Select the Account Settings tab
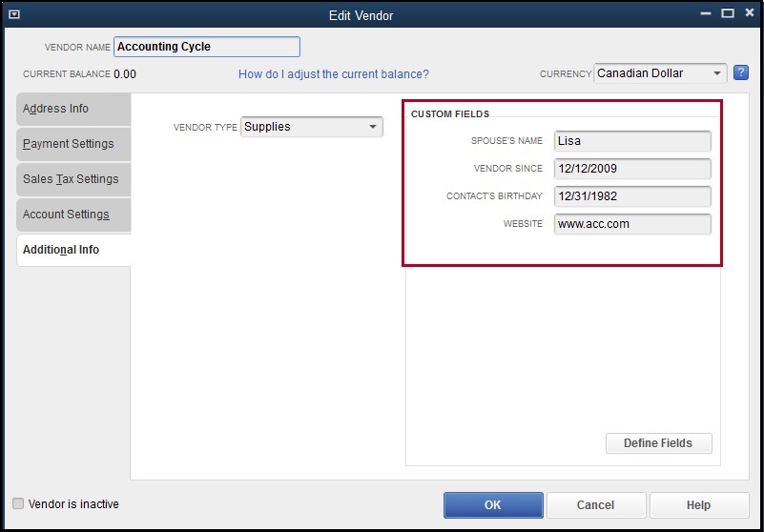 pyautogui.click(x=73, y=215)
